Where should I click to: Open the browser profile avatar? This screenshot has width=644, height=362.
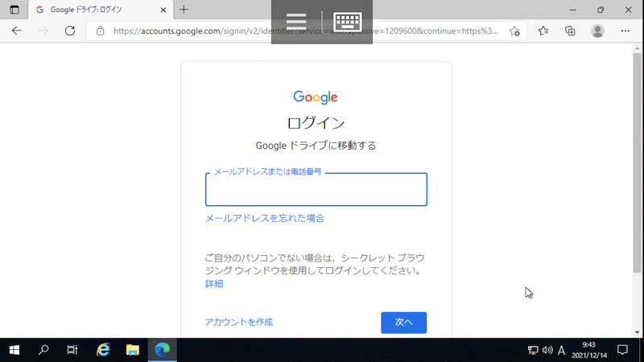point(597,31)
